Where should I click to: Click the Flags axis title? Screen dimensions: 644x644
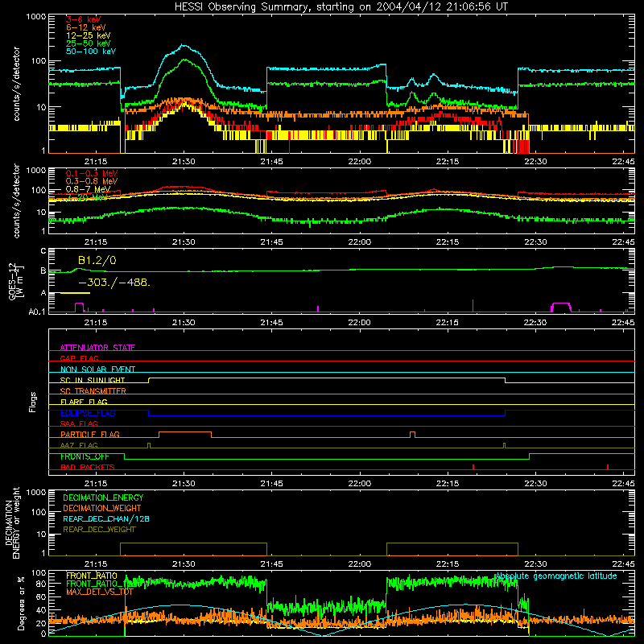(32, 402)
